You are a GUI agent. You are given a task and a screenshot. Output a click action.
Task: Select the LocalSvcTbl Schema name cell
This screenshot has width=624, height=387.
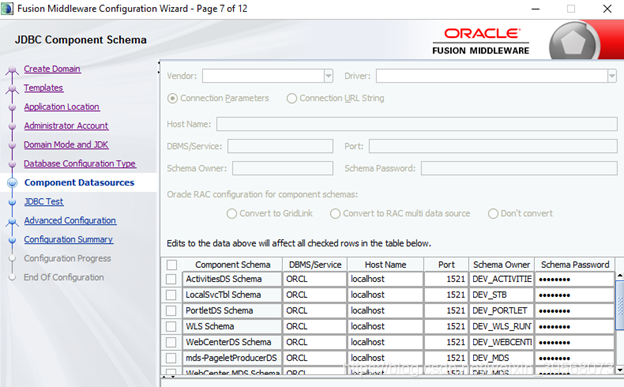coord(232,295)
